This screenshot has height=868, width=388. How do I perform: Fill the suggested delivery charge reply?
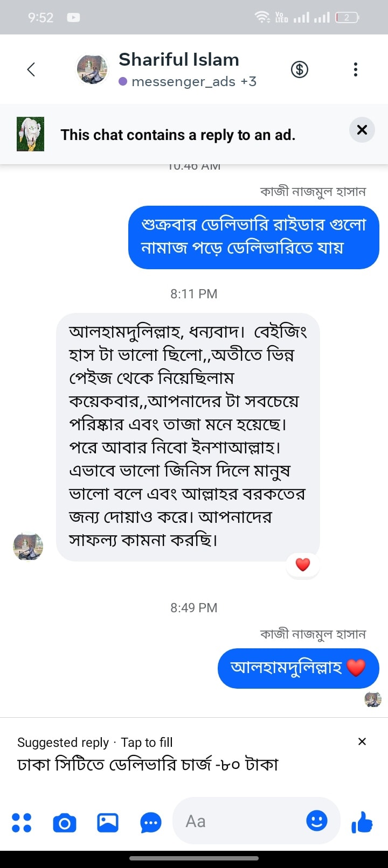click(x=148, y=764)
